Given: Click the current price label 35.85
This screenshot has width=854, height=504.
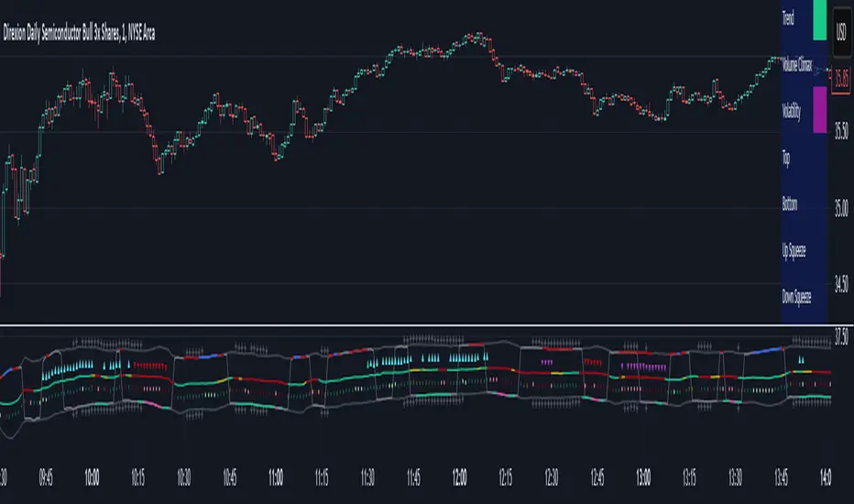Looking at the screenshot, I should coord(841,80).
